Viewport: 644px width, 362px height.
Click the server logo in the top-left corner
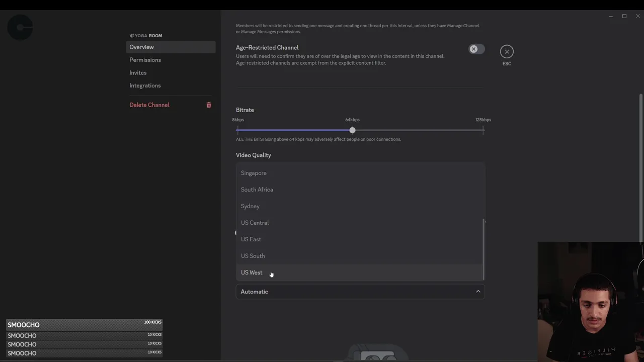pyautogui.click(x=20, y=27)
